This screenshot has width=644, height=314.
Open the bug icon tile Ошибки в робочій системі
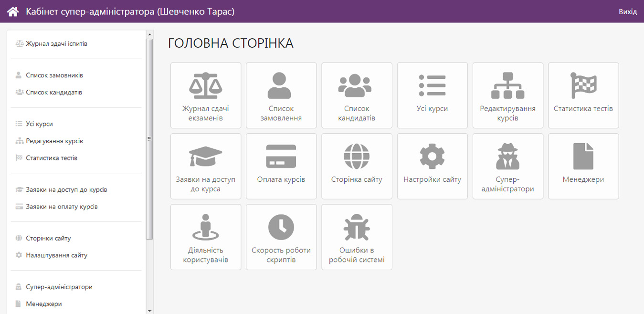(x=357, y=237)
